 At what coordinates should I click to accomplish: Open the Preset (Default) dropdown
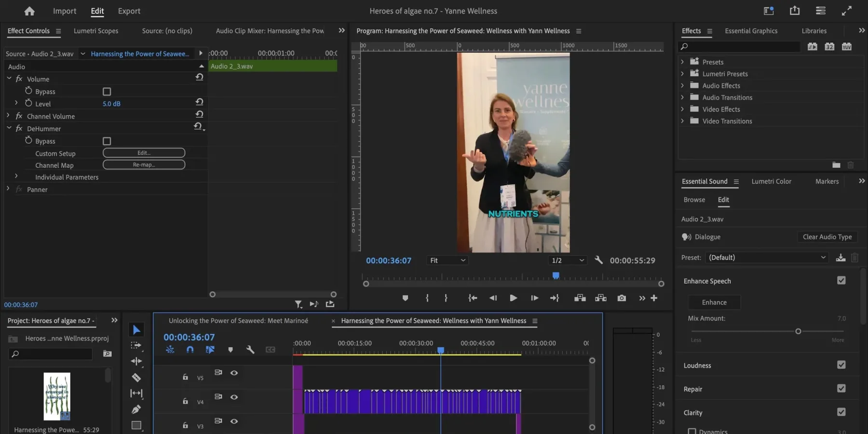(x=766, y=258)
